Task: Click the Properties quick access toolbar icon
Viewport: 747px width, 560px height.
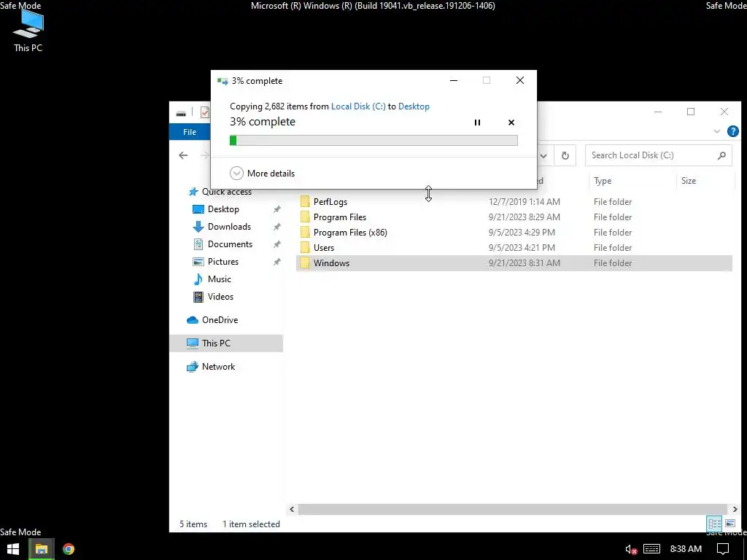Action: coord(205,112)
